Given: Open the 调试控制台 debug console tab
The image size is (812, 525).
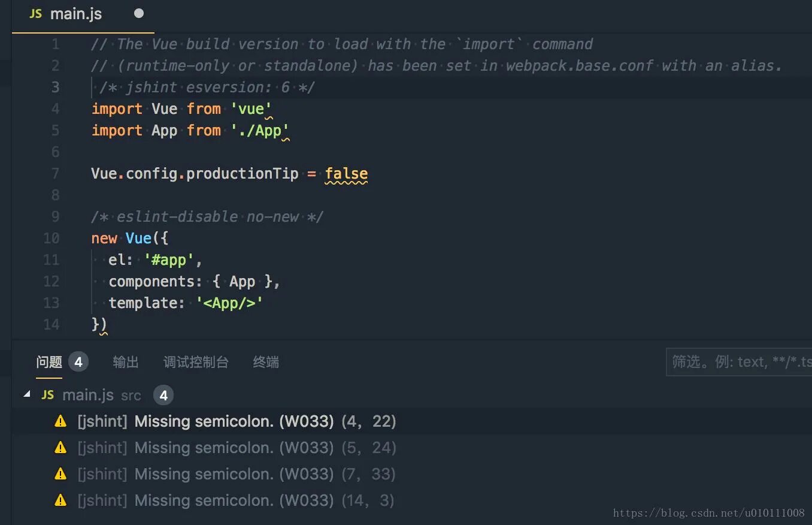Looking at the screenshot, I should 196,362.
